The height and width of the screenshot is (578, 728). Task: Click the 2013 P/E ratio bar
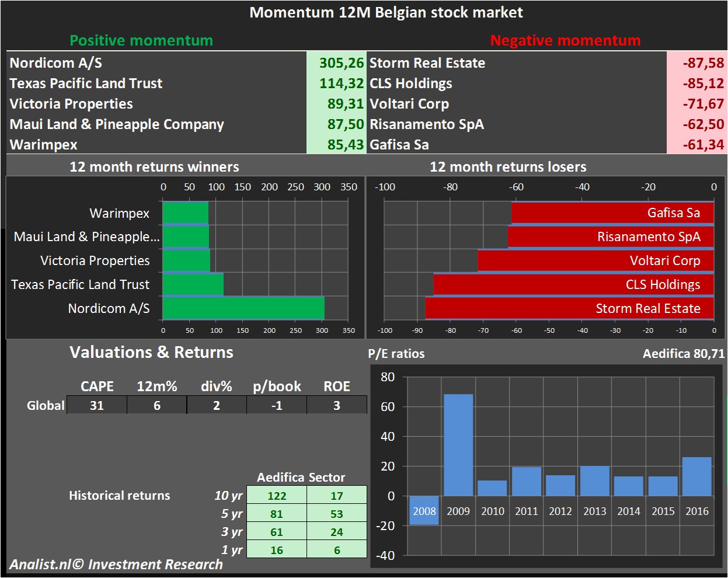pos(595,480)
